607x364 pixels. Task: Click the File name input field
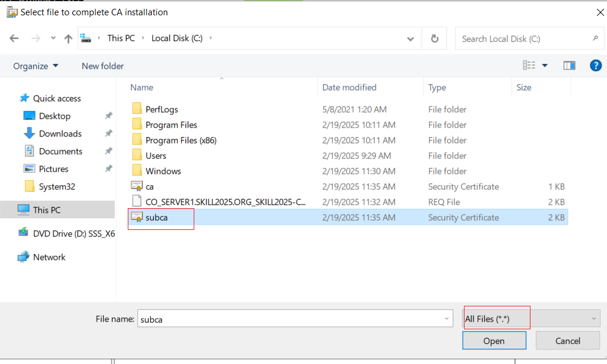click(295, 319)
